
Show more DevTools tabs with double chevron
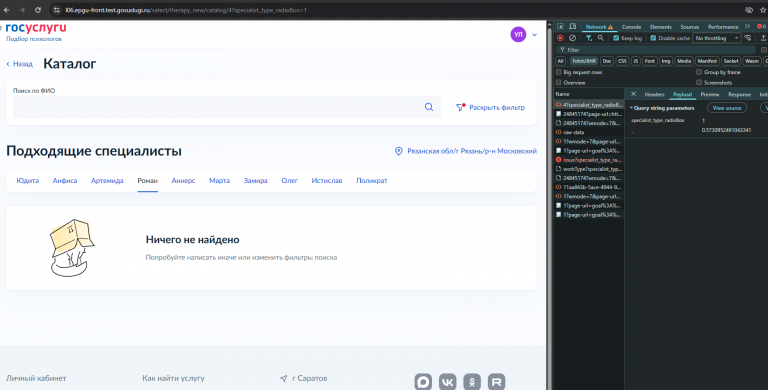tap(747, 26)
